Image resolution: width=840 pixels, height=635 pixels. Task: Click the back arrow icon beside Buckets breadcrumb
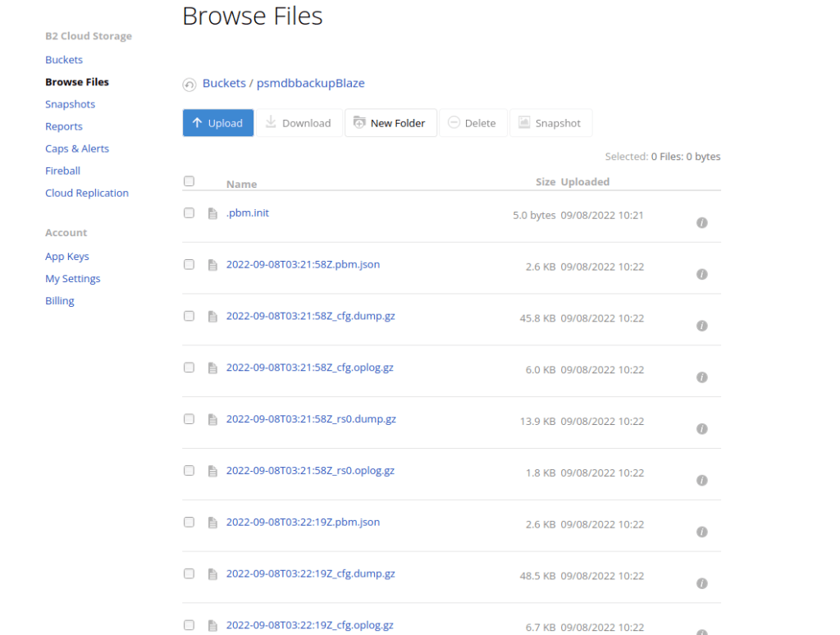click(x=189, y=85)
